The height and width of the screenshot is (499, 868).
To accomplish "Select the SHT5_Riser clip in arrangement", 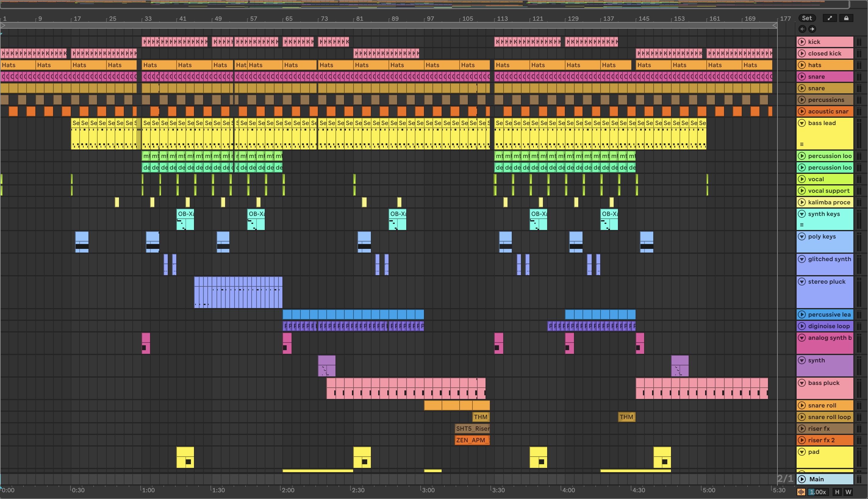I will tap(472, 429).
